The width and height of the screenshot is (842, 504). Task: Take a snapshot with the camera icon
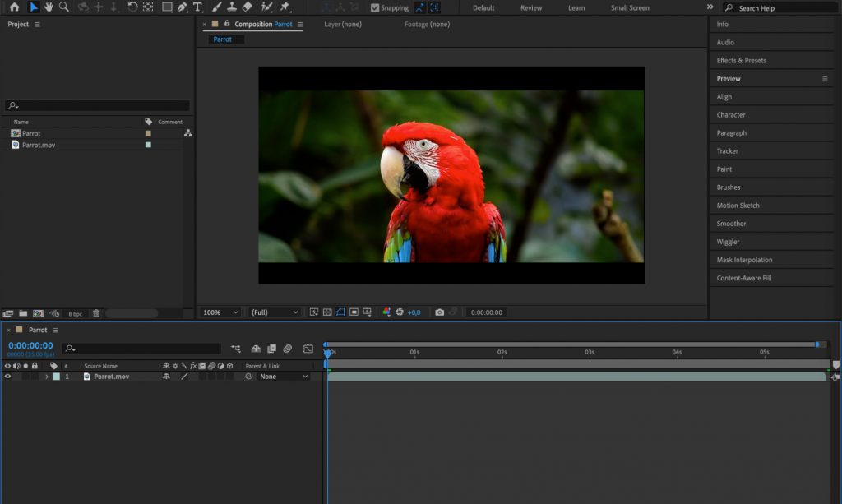pos(440,312)
